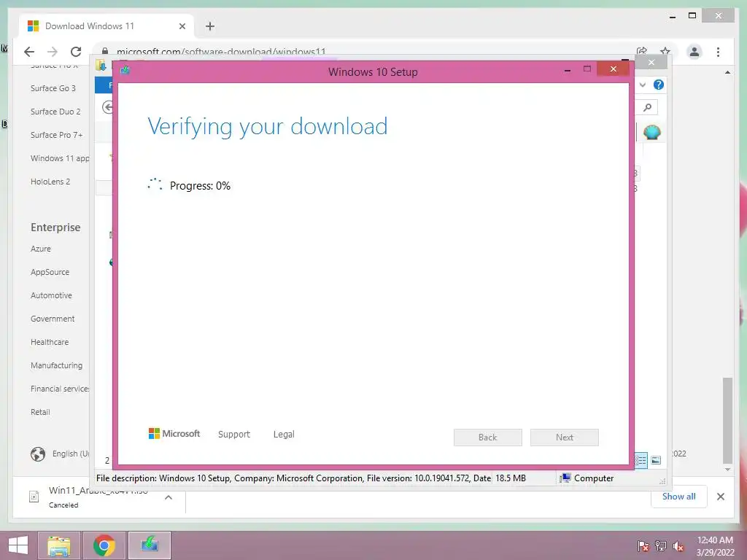This screenshot has width=747, height=560.
Task: Click the canceled Win11 ISO file icon
Action: pyautogui.click(x=34, y=497)
